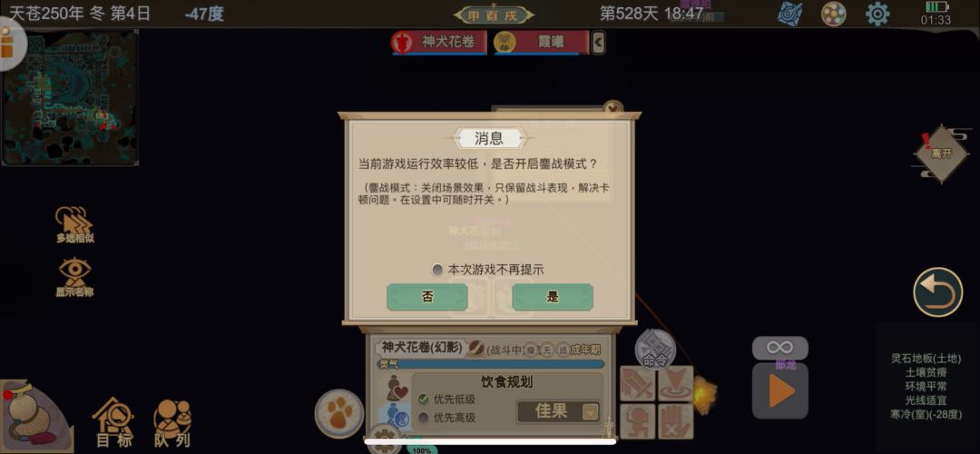Tap the blue target map icon
This screenshot has width=980, height=454.
pos(790,14)
